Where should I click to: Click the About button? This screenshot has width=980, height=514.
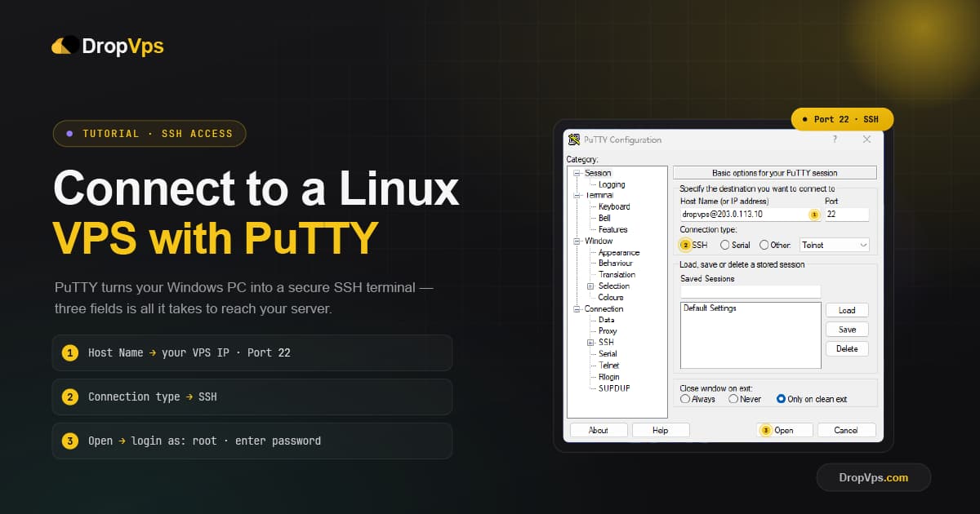(x=599, y=430)
